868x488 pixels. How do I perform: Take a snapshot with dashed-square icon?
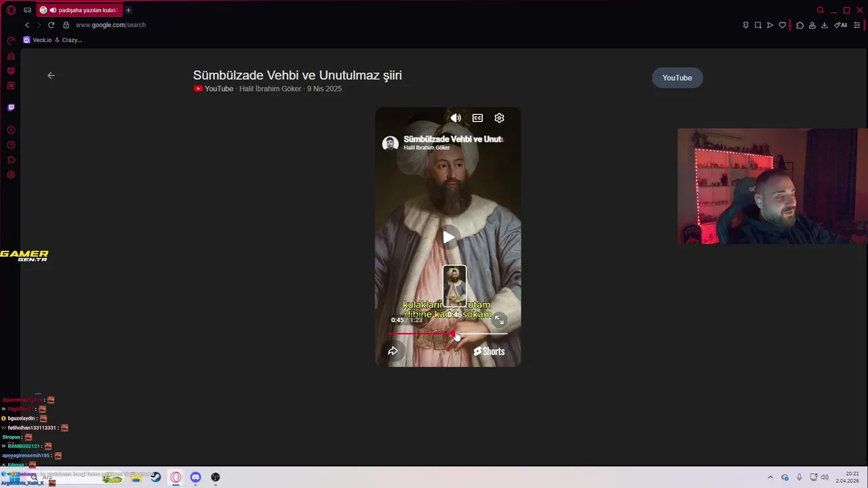[757, 25]
